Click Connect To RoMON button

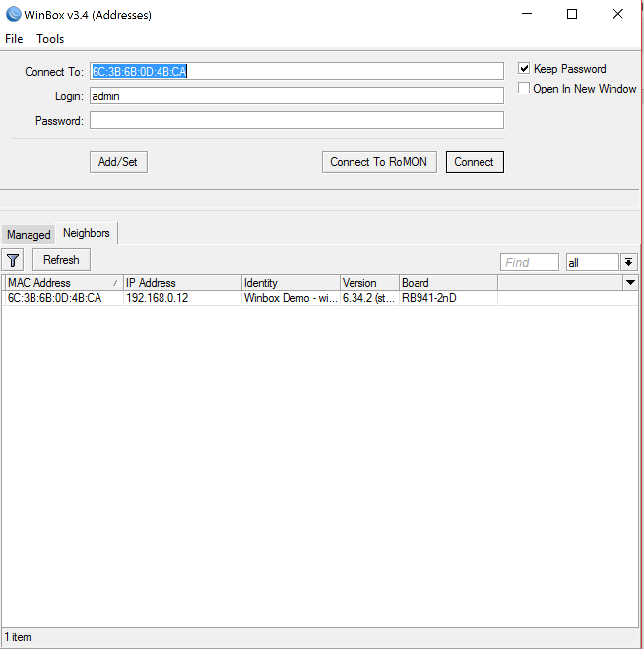(379, 162)
